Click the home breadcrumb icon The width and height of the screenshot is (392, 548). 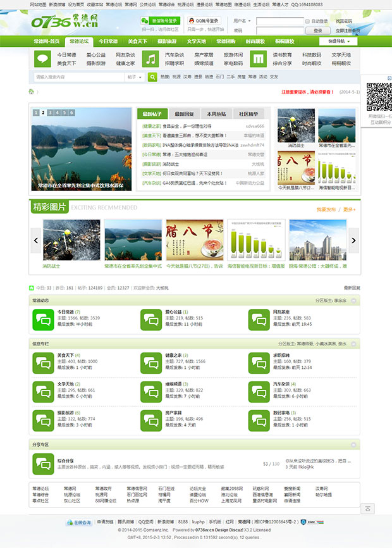coord(31,92)
